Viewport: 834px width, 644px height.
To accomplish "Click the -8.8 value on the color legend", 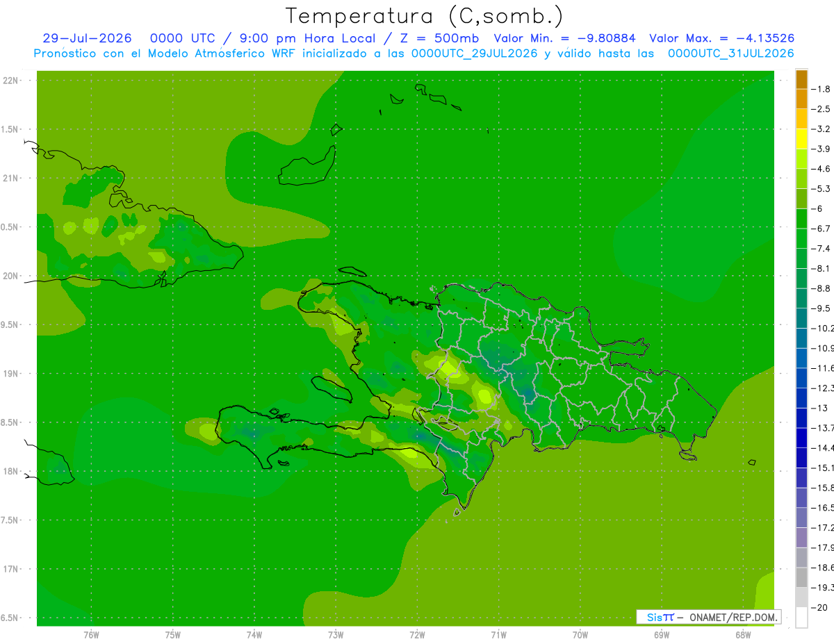I will (821, 288).
